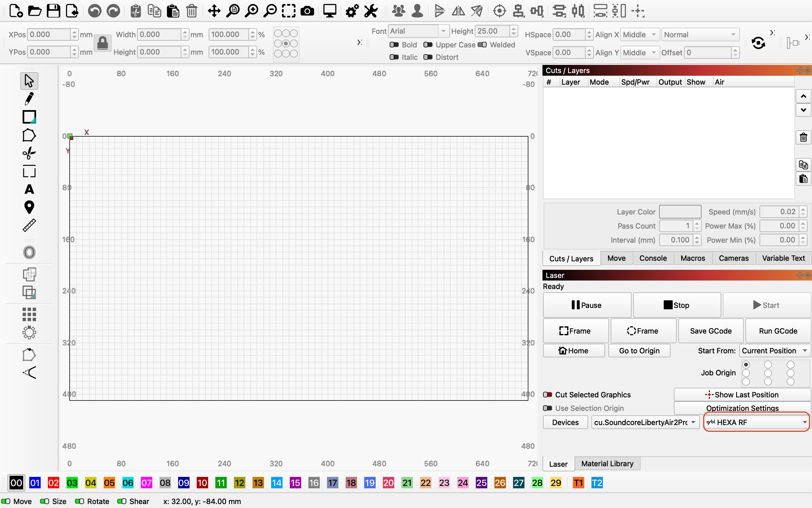Click the Redo arrow icon
812x508 pixels.
(x=113, y=11)
